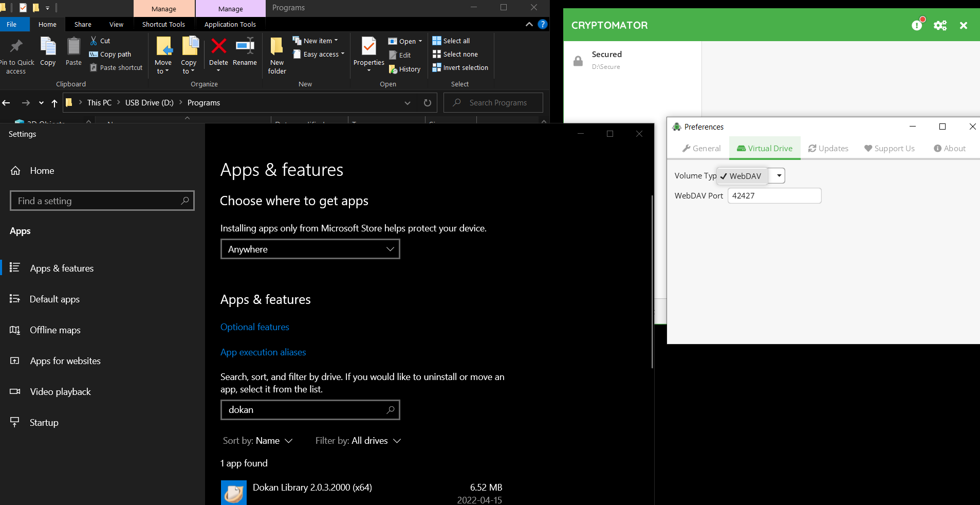Click Select all in the ribbon
980x505 pixels.
451,41
